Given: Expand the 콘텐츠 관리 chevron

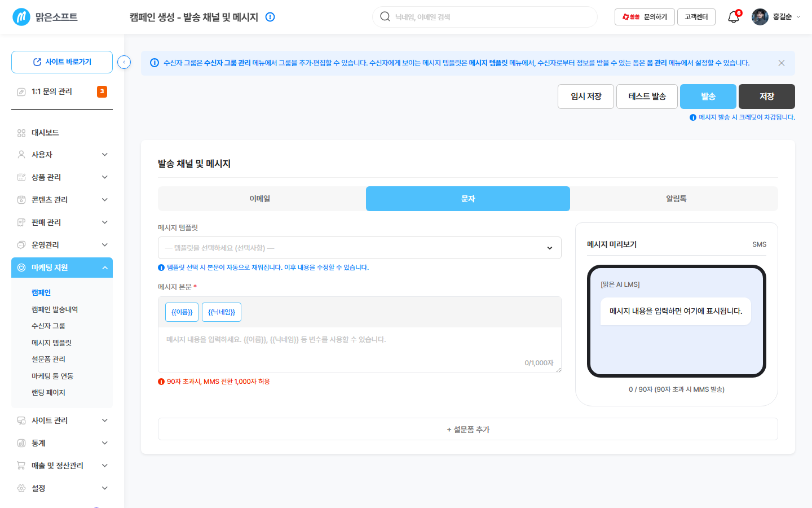Looking at the screenshot, I should click(x=105, y=200).
